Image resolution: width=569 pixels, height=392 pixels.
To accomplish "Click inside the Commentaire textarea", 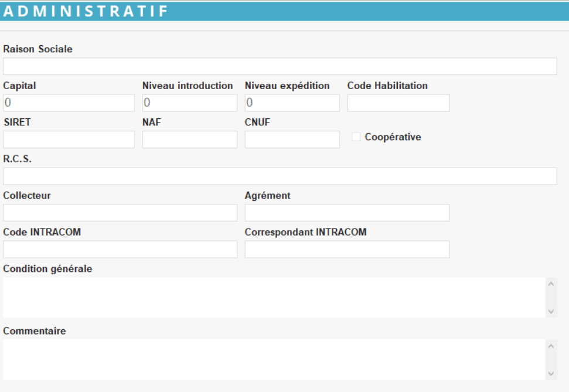I will (274, 359).
